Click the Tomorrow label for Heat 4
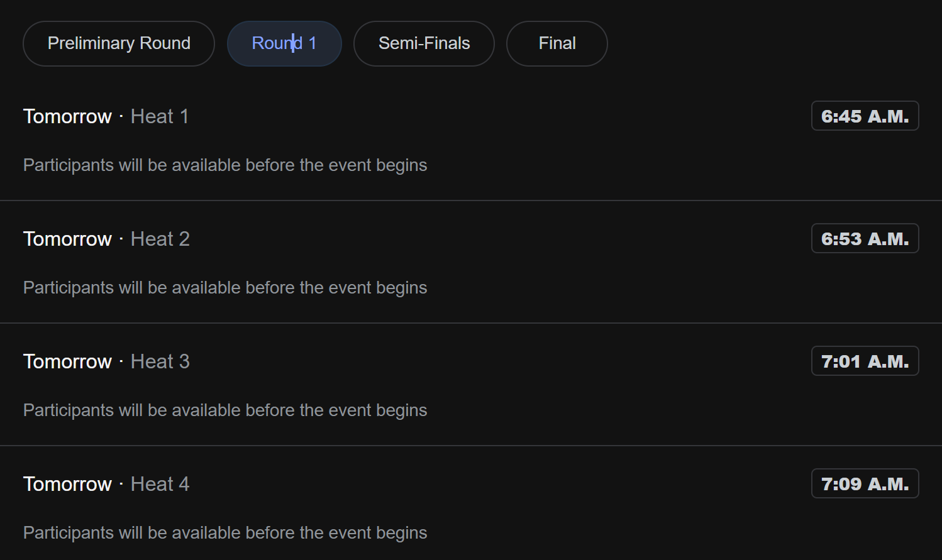The height and width of the screenshot is (560, 942). click(67, 484)
